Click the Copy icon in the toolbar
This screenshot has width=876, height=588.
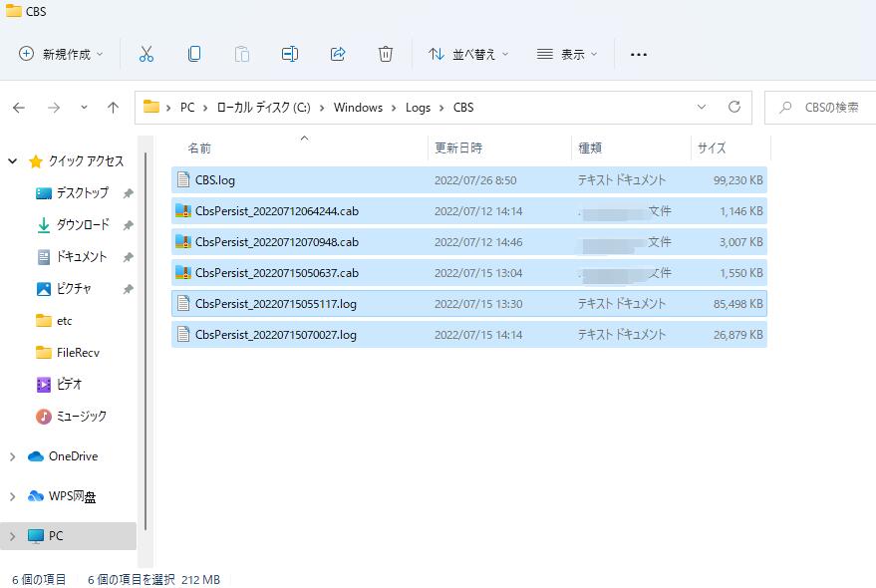pos(194,54)
